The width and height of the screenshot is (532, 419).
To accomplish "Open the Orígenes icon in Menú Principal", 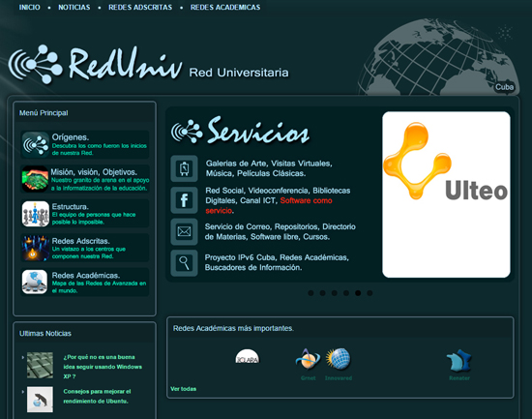I will tap(35, 145).
